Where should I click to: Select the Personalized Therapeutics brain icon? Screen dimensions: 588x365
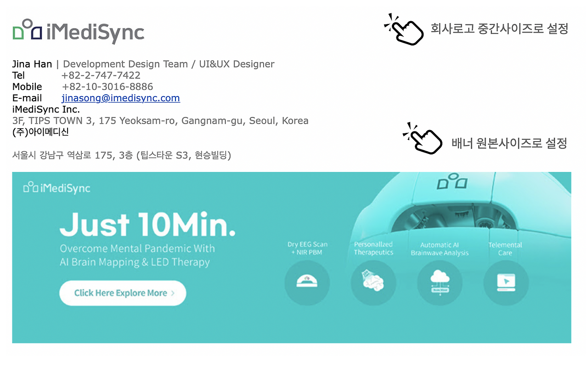tap(373, 283)
